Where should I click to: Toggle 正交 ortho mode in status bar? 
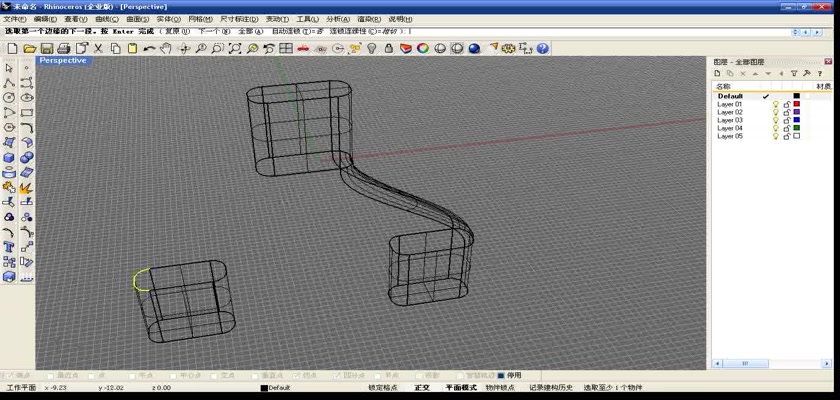422,388
